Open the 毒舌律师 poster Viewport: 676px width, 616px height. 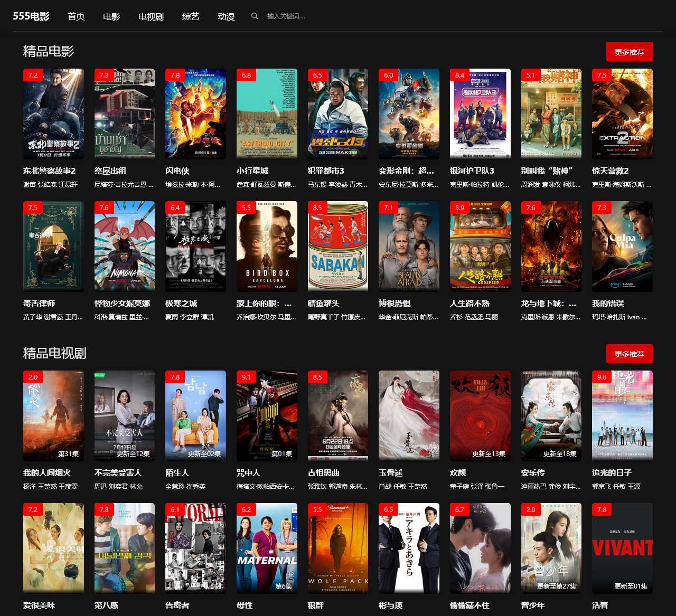pyautogui.click(x=53, y=247)
